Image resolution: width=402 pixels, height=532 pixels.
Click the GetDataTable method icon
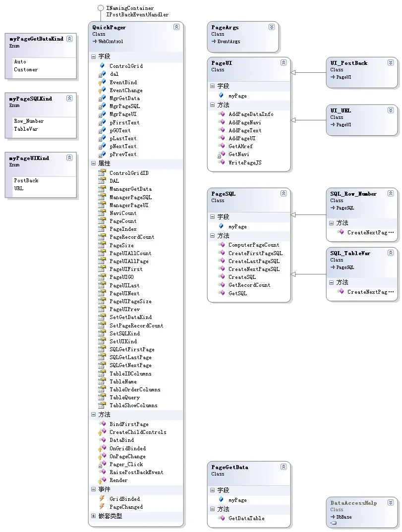222,518
